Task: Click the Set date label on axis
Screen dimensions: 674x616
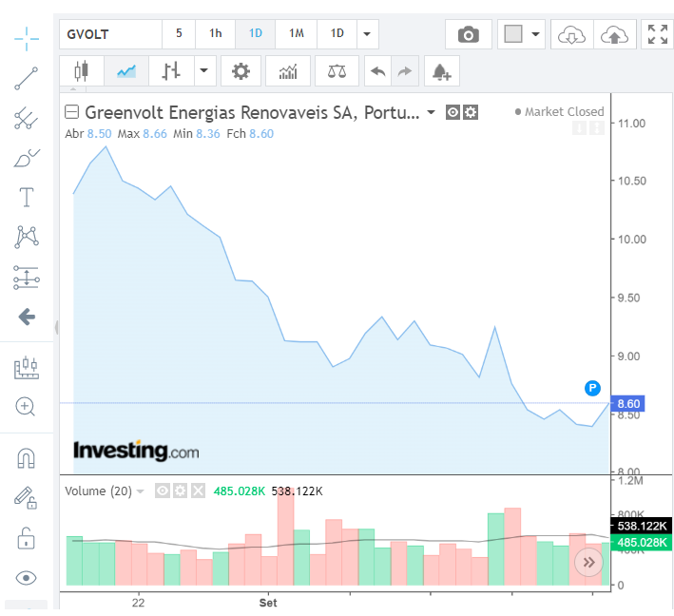Action: point(268,603)
